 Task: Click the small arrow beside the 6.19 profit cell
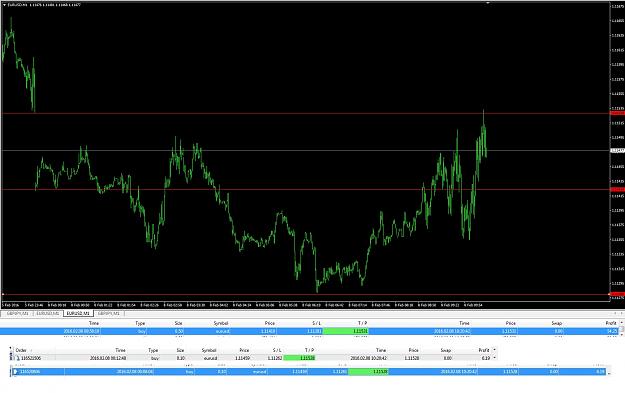tap(495, 358)
